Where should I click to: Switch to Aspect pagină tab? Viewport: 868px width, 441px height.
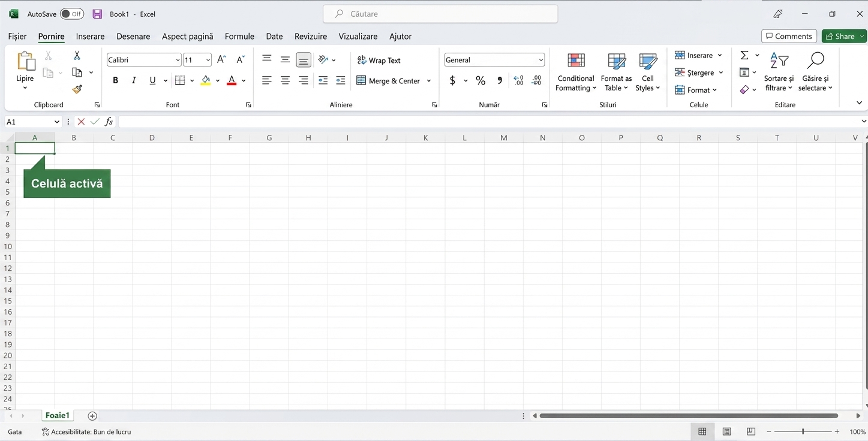(x=187, y=37)
